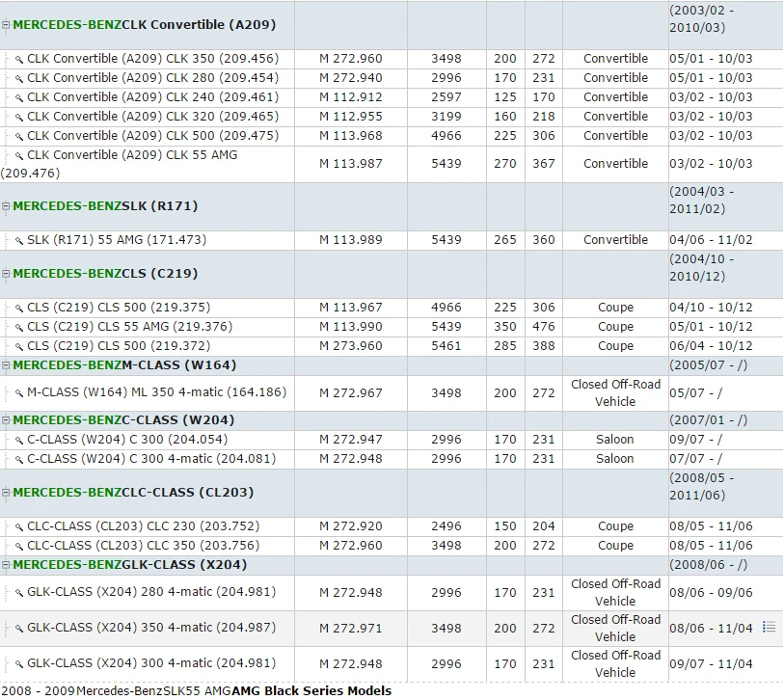
Task: Open MERCEDES-BENZ M-CLASS (W164) heading link
Action: tap(124, 365)
